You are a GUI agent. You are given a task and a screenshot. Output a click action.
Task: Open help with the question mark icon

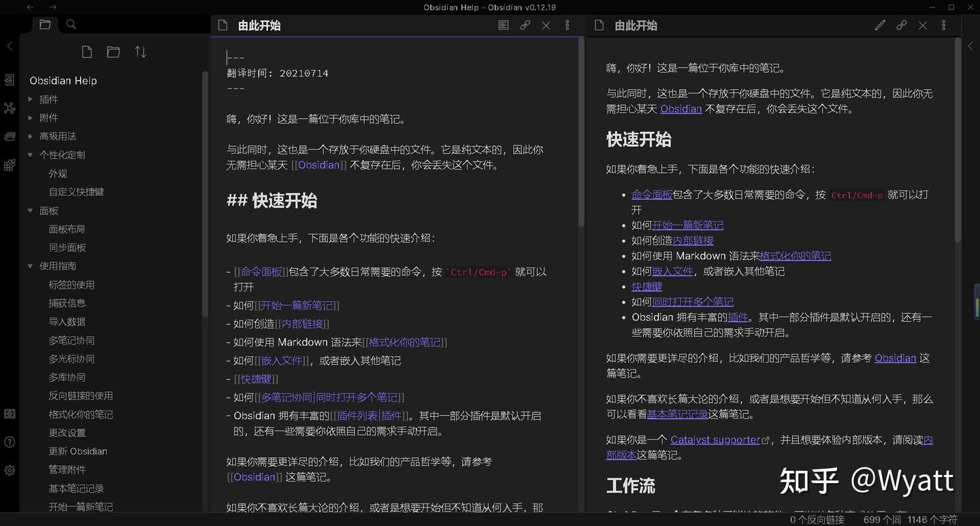10,442
